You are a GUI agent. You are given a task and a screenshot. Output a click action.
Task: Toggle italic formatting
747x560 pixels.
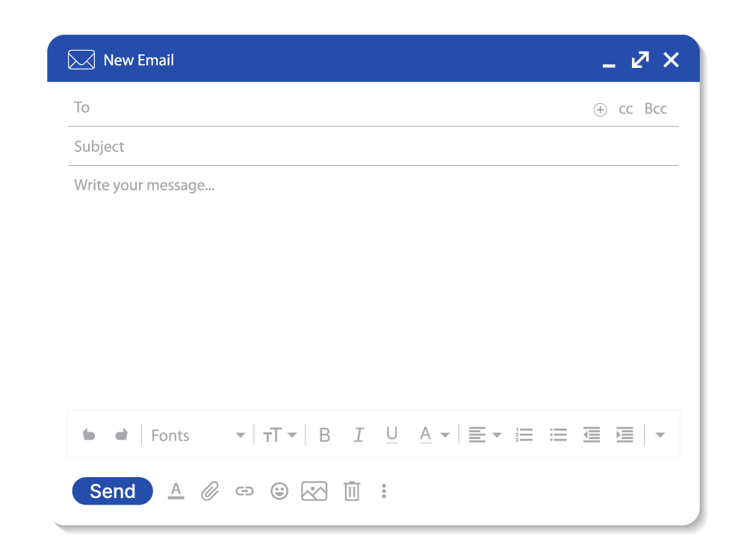tap(359, 435)
